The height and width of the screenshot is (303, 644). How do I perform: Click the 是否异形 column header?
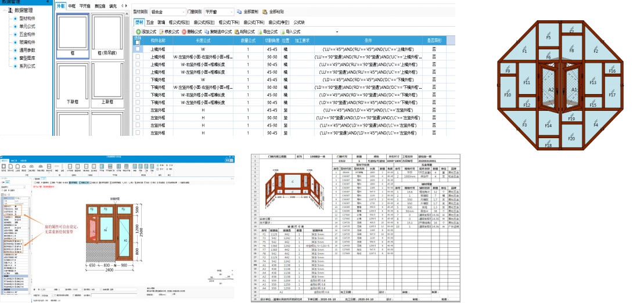(434, 41)
